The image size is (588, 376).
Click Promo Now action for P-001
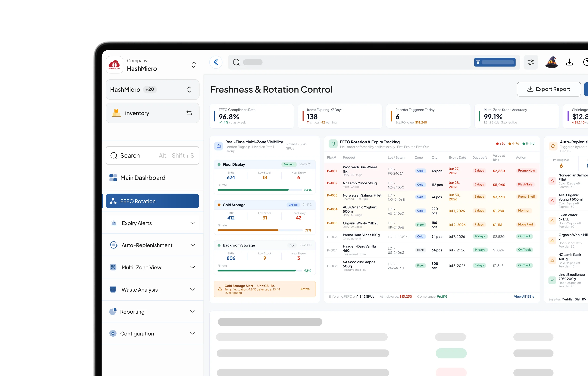(526, 170)
